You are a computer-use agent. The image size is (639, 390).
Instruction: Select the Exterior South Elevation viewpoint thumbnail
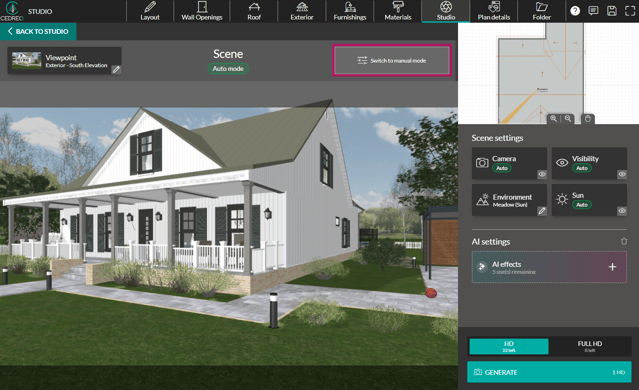tap(26, 60)
